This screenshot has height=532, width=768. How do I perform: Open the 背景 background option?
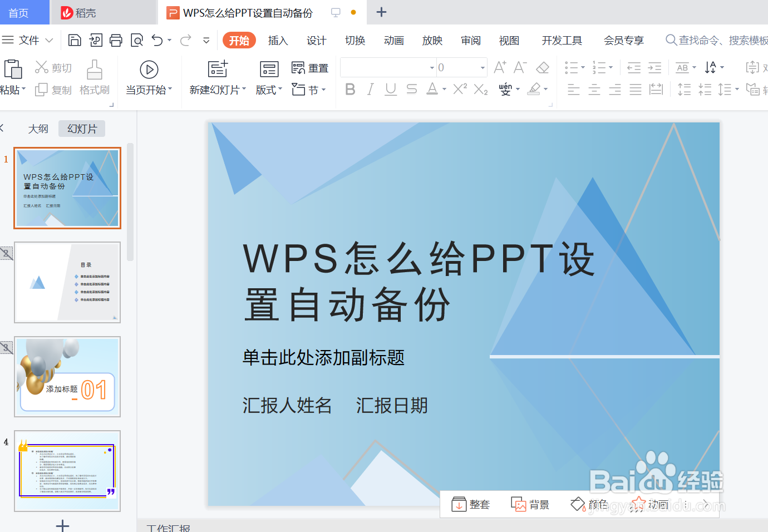pyautogui.click(x=530, y=504)
